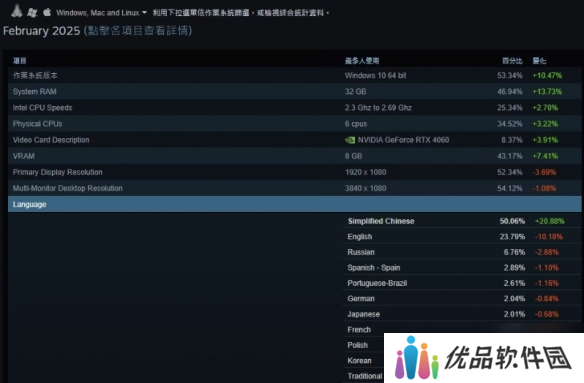Click the German language entry
This screenshot has width=584, height=383.
[361, 298]
